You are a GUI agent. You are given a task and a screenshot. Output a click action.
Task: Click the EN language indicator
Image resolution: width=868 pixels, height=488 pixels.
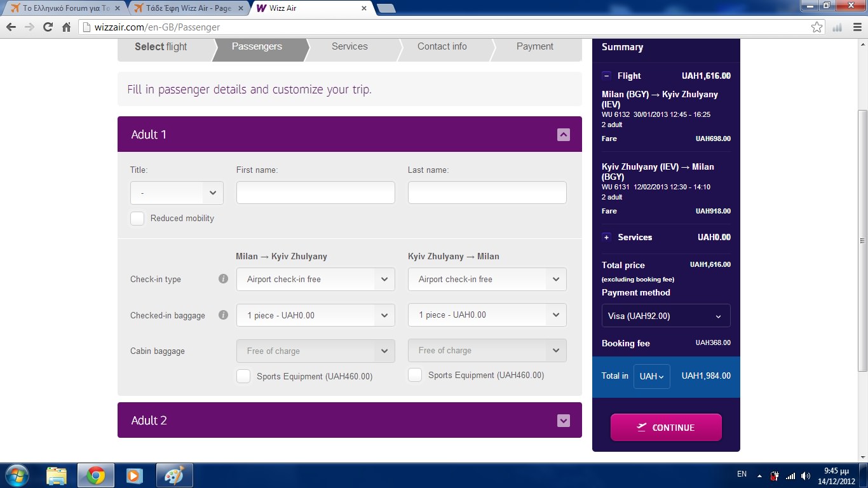[x=742, y=474]
